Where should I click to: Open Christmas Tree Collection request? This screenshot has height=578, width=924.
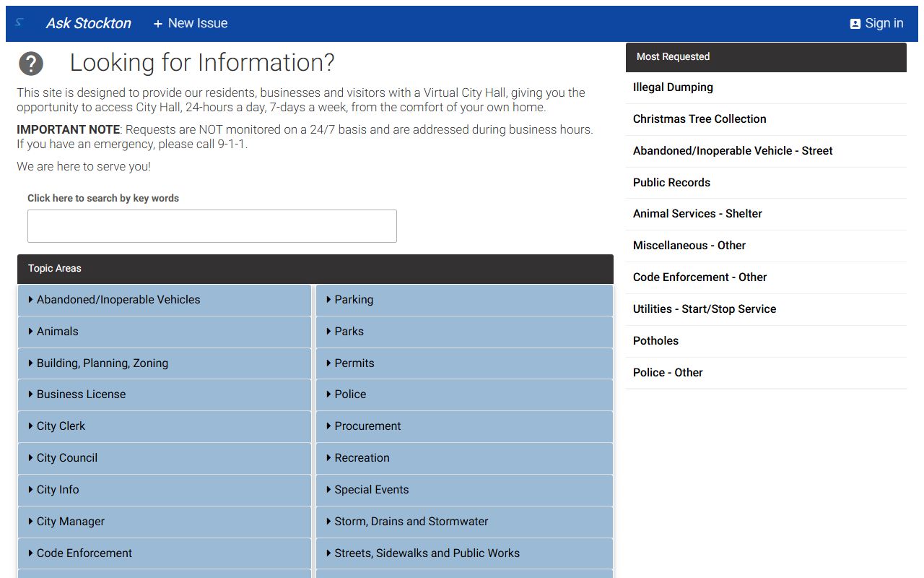[x=766, y=119]
